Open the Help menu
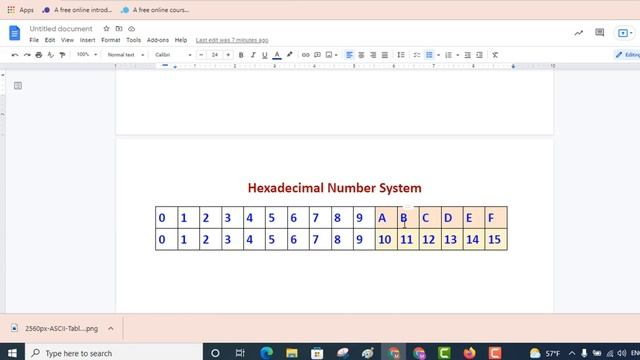This screenshot has width=640, height=360. [181, 40]
